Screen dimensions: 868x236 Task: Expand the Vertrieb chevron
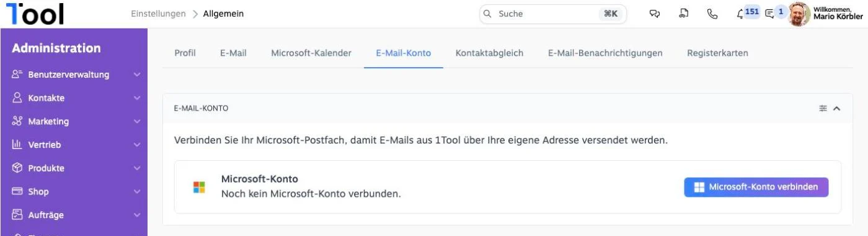click(137, 145)
